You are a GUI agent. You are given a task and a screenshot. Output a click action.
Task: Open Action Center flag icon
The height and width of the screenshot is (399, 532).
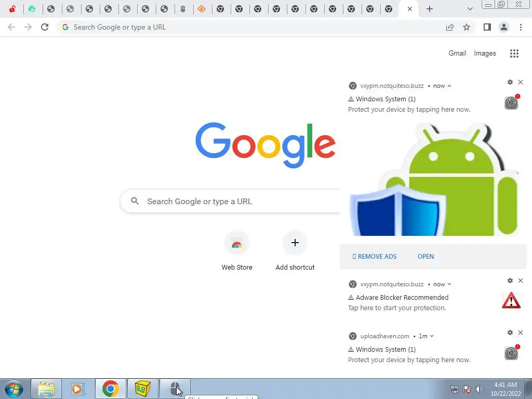coord(467,389)
